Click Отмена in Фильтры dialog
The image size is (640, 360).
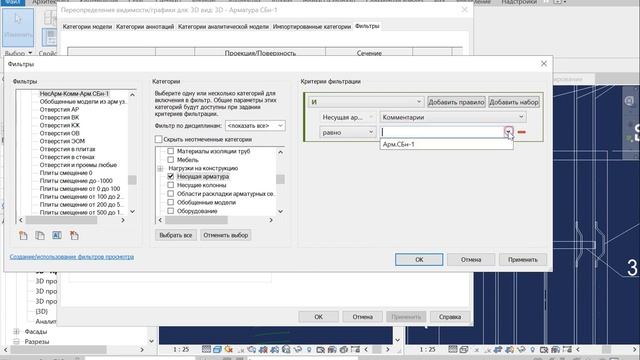471,260
